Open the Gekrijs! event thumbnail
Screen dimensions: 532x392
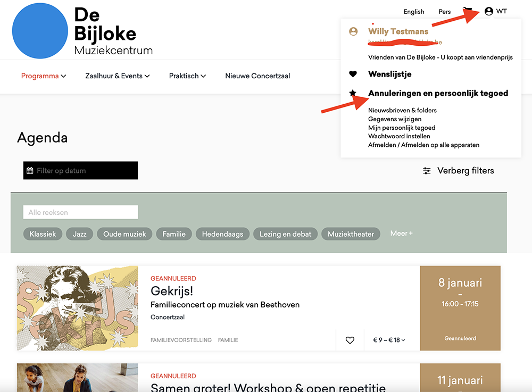(77, 308)
